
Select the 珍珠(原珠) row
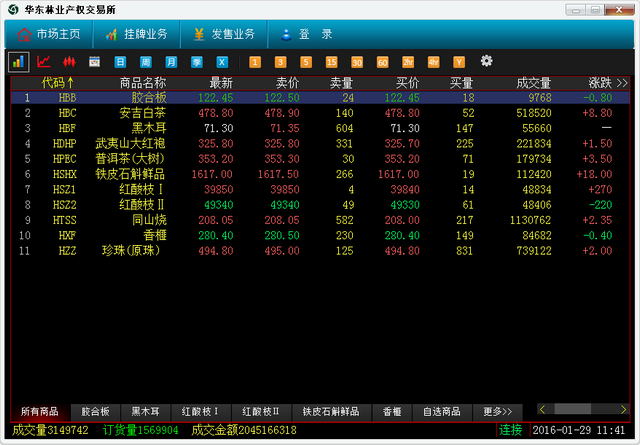coord(320,251)
